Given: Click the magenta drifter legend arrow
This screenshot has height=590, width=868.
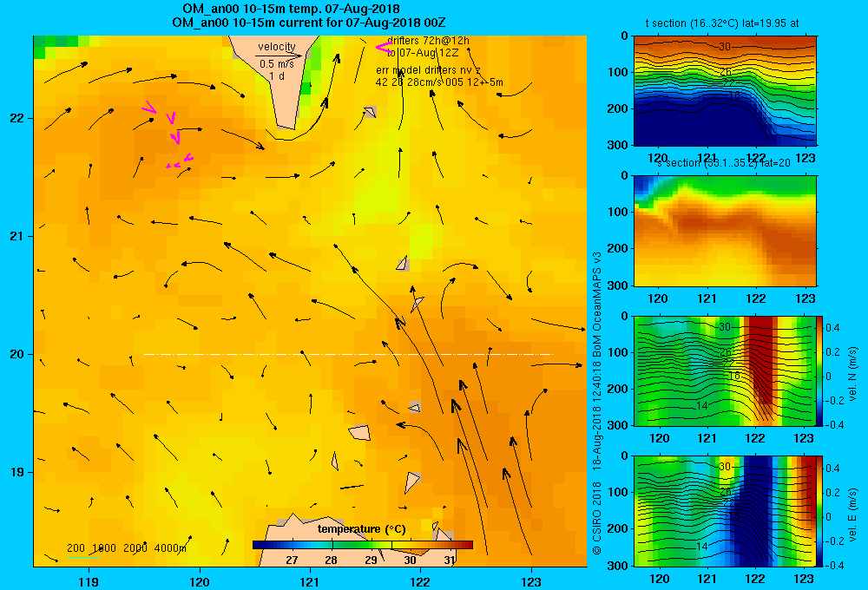Looking at the screenshot, I should click(x=384, y=48).
